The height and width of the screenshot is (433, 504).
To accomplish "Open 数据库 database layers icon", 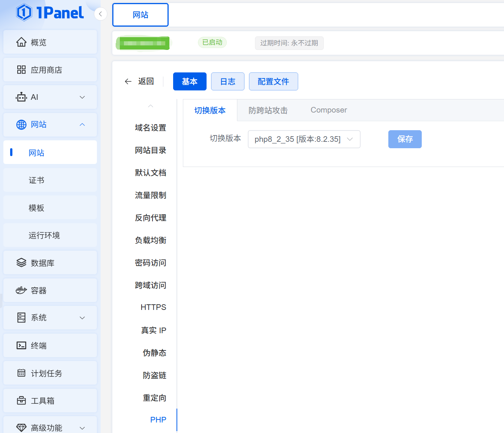I will click(x=21, y=263).
